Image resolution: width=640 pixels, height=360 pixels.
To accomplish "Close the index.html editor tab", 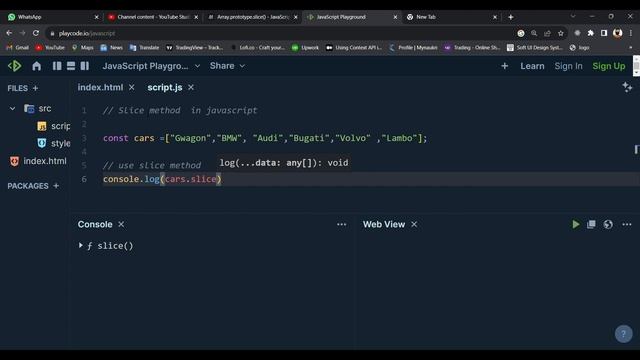I will (x=131, y=88).
